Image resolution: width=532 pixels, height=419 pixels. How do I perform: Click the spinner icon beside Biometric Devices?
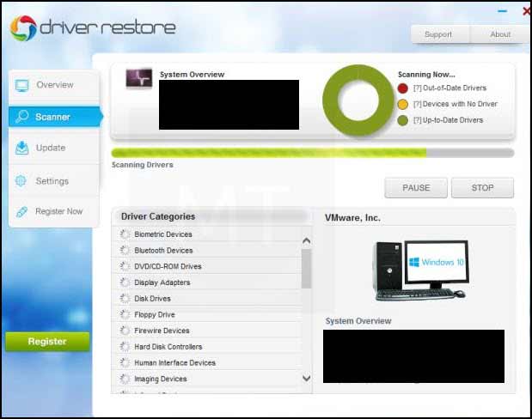click(125, 234)
